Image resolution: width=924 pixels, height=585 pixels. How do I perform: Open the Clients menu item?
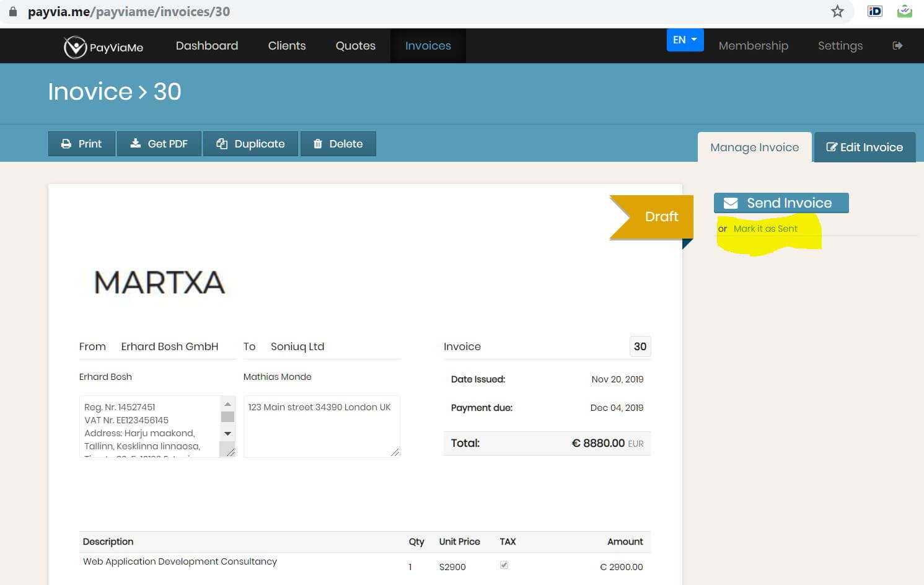[x=287, y=46]
